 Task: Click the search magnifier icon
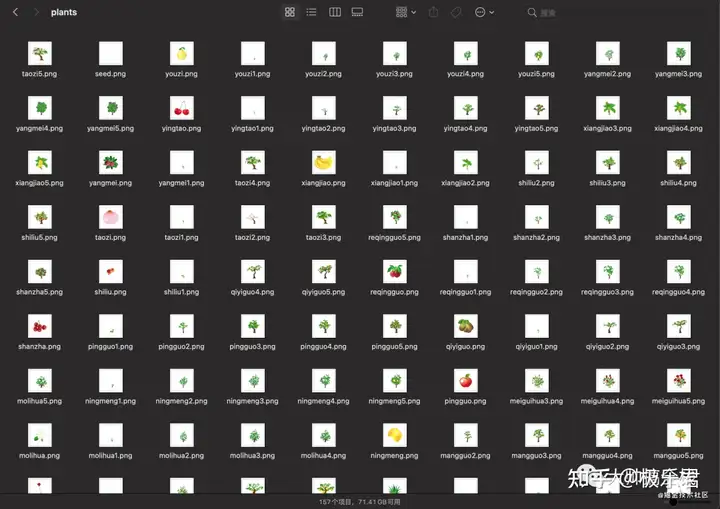tap(532, 12)
